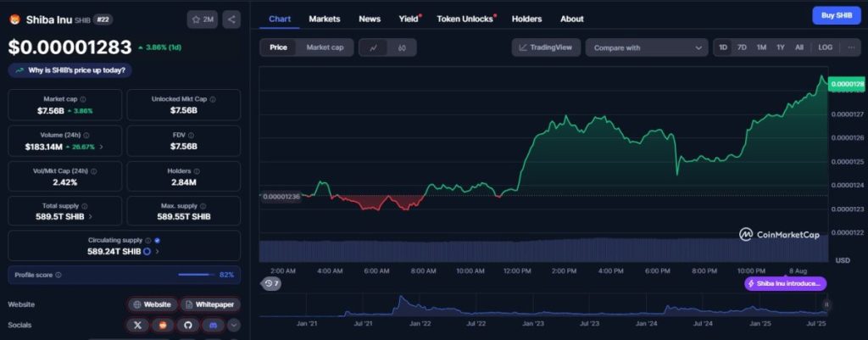Click info icon next to Total supply
The image size is (868, 340).
point(84,206)
